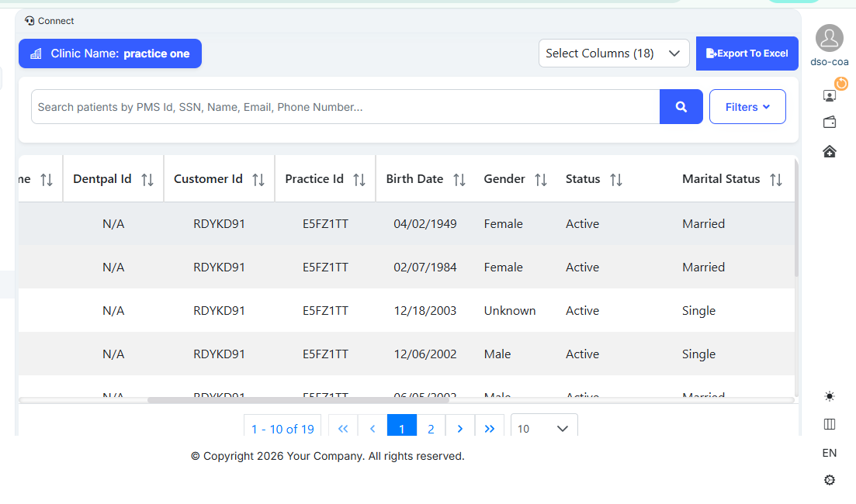The height and width of the screenshot is (504, 856).
Task: Click the Clinic Name practice one button
Action: (110, 54)
